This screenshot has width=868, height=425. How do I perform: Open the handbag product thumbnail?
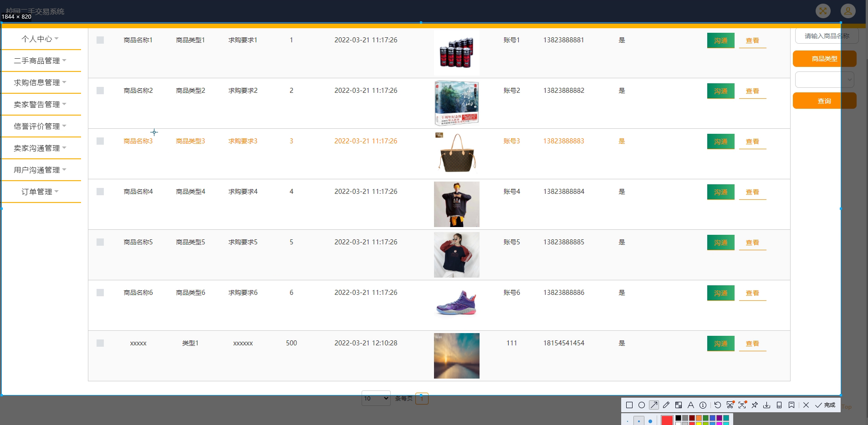click(x=456, y=154)
